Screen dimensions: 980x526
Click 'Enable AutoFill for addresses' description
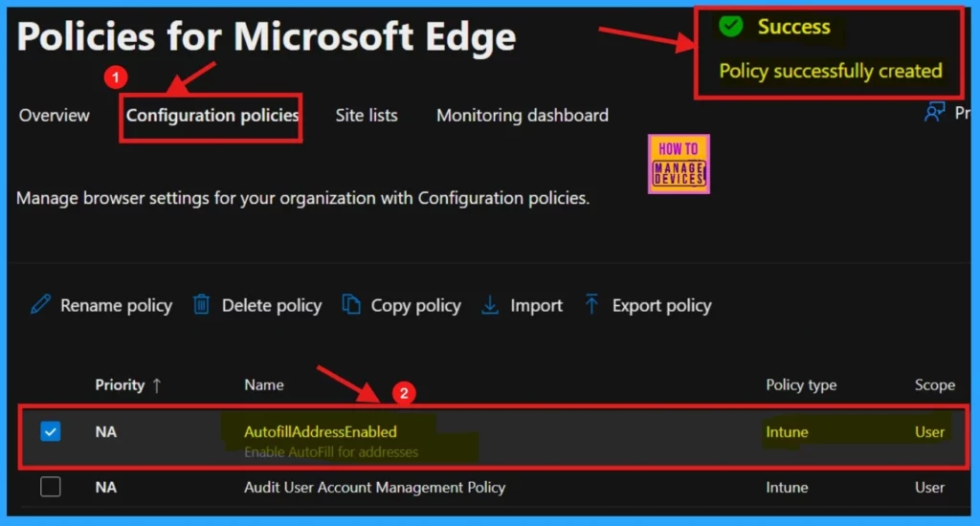[331, 451]
